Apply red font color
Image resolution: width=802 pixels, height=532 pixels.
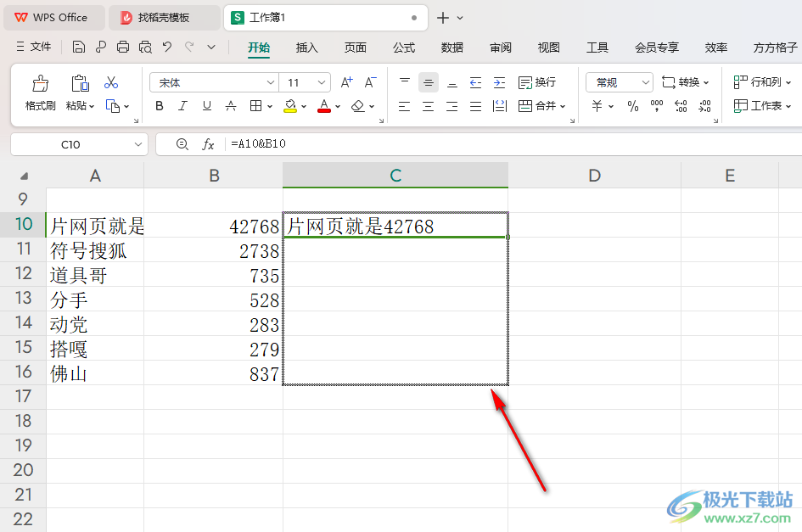coord(324,106)
